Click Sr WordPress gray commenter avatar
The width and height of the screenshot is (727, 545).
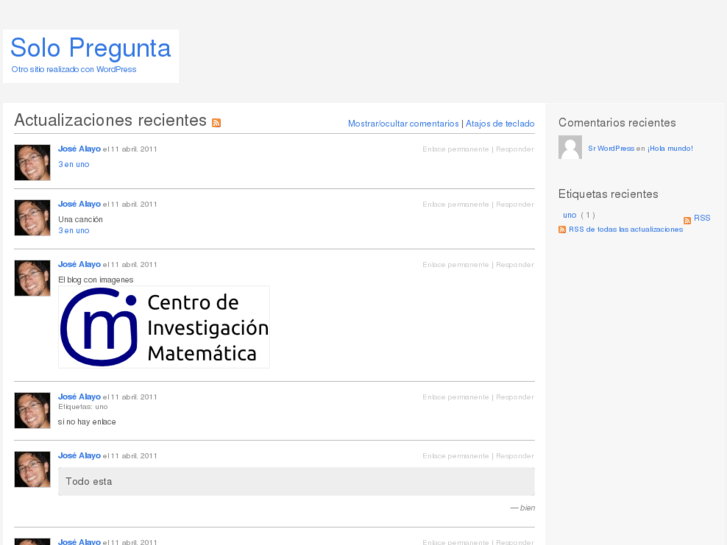[x=570, y=147]
